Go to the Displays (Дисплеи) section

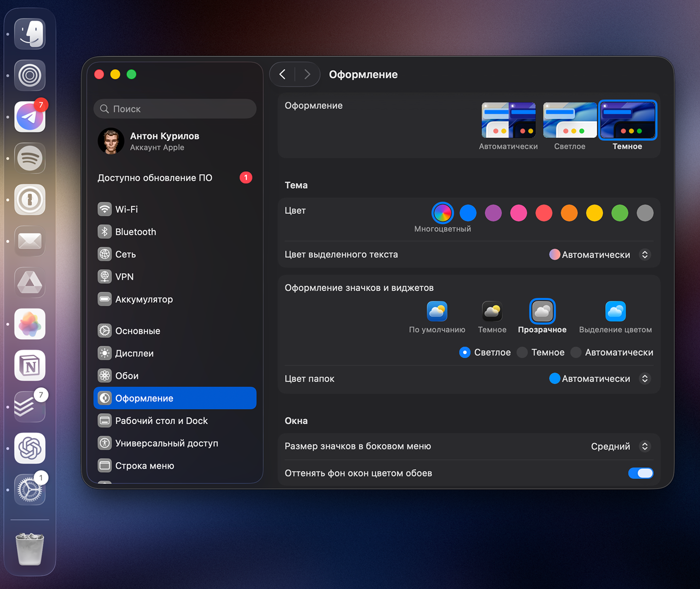(x=134, y=353)
